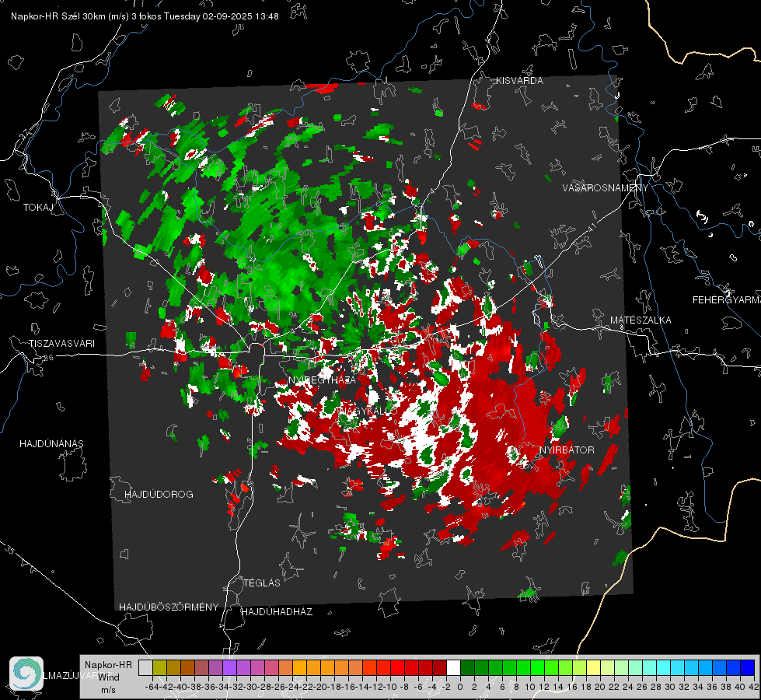Click the MÁTÉSZALKA city label

click(x=641, y=320)
